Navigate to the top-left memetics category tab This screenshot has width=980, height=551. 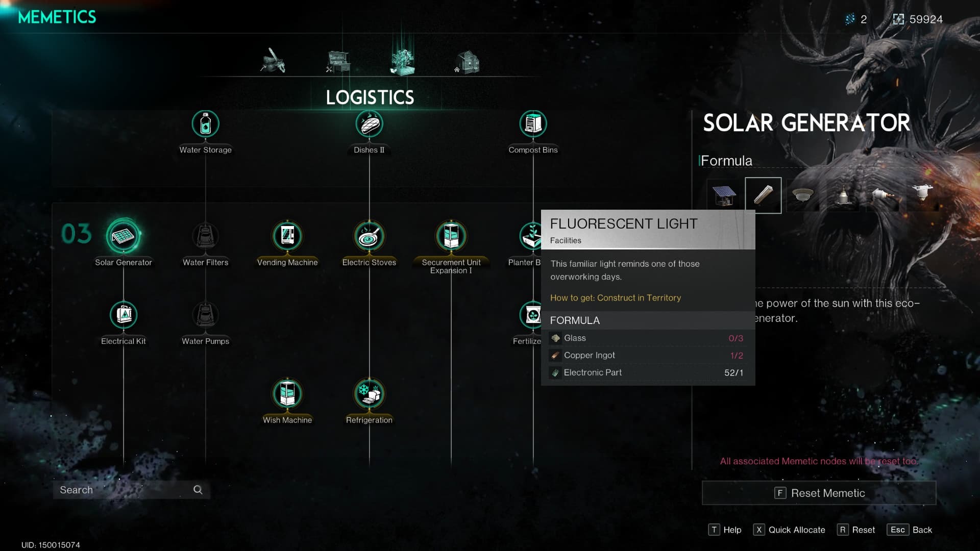tap(273, 61)
